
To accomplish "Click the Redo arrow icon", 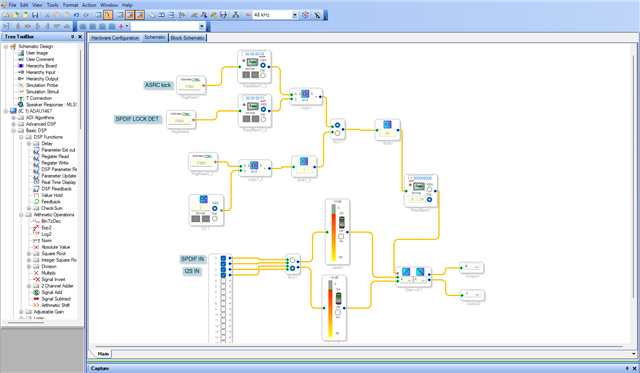I will click(86, 15).
